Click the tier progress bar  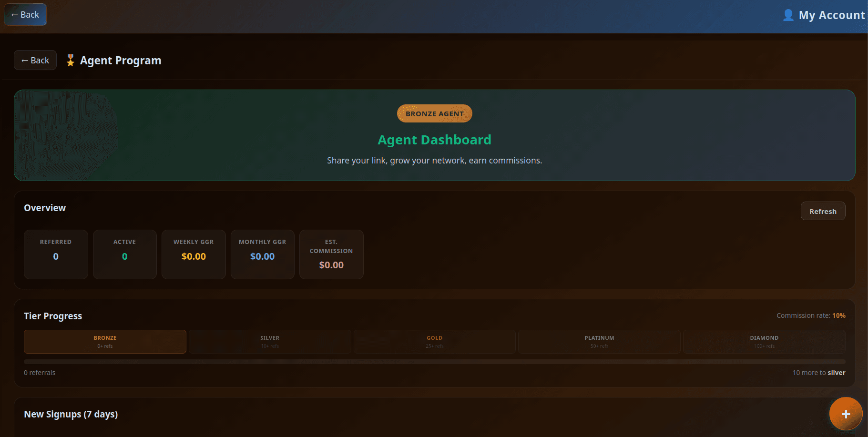435,362
